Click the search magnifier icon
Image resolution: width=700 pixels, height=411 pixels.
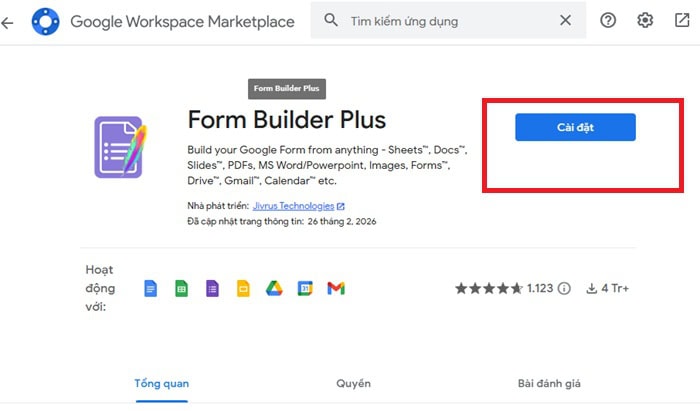(x=331, y=21)
